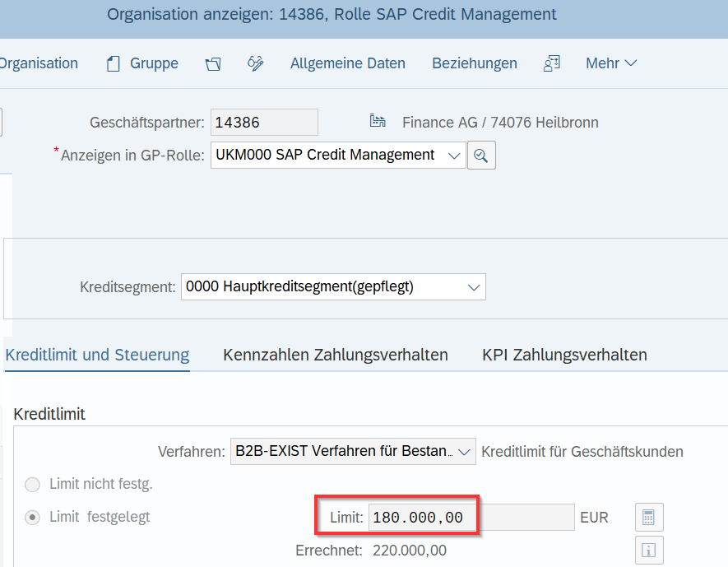
Task: Click the info icon below the calculator
Action: 649,550
